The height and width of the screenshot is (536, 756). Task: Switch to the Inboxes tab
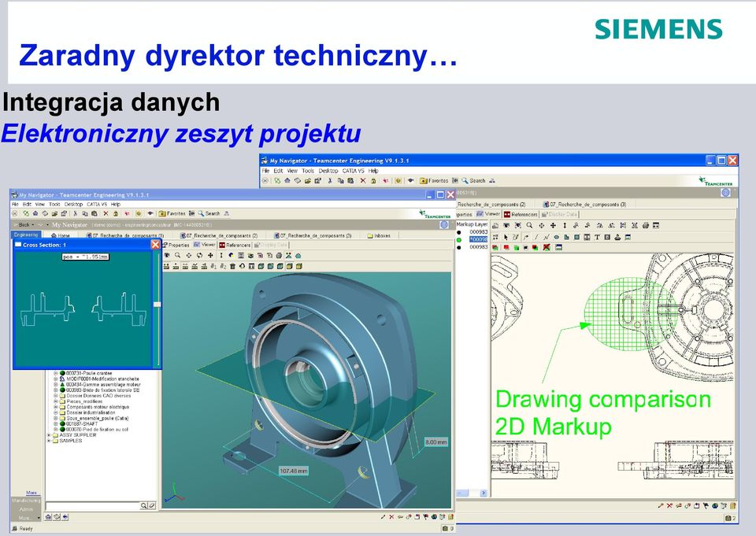point(379,235)
